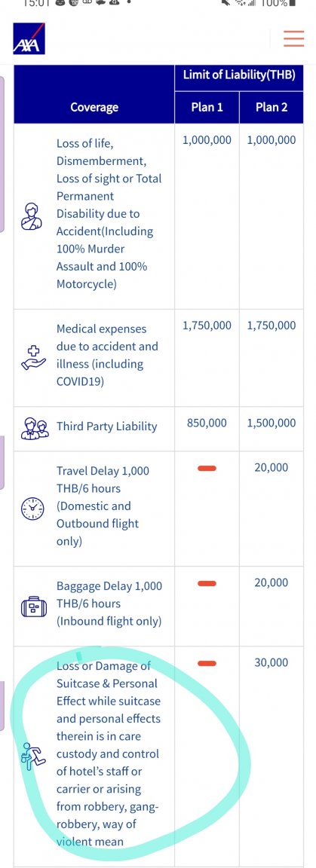
Task: Click the Third Party Liability label
Action: [x=107, y=426]
